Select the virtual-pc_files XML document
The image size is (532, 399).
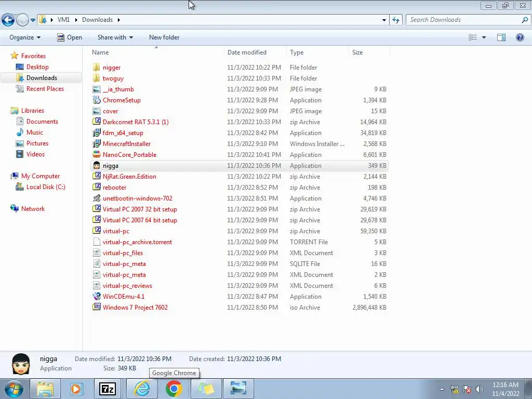(x=123, y=253)
